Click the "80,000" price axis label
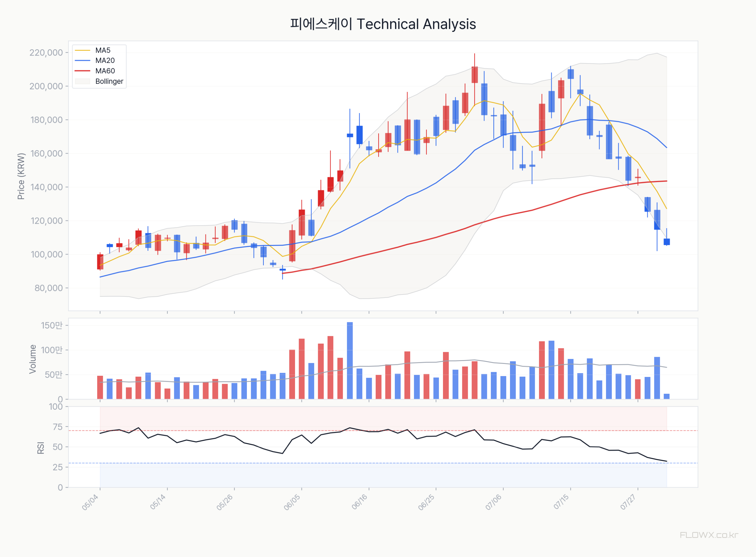This screenshot has width=756, height=557. click(48, 288)
